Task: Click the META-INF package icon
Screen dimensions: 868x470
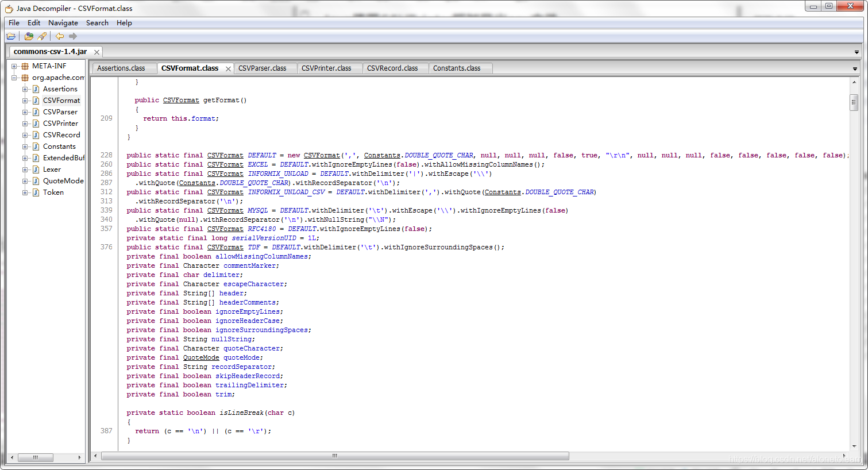Action: coord(25,66)
